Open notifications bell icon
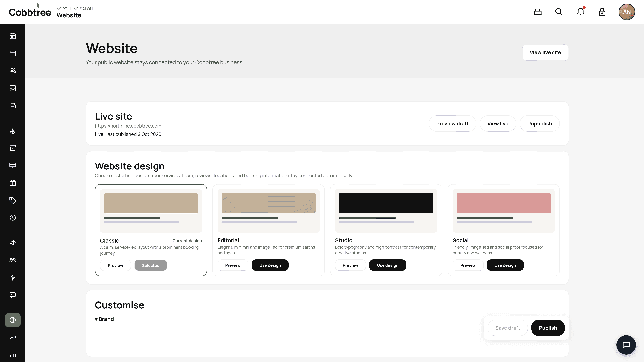The width and height of the screenshot is (644, 362). 580,12
